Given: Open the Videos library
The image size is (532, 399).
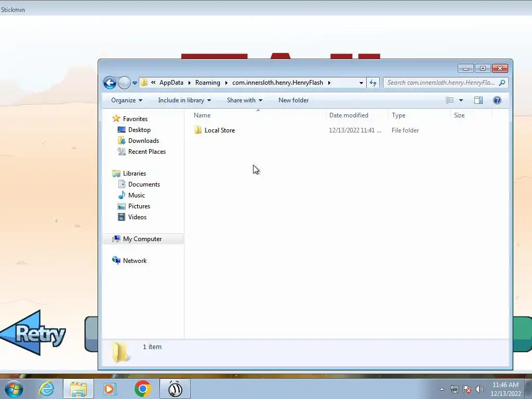Looking at the screenshot, I should click(137, 217).
